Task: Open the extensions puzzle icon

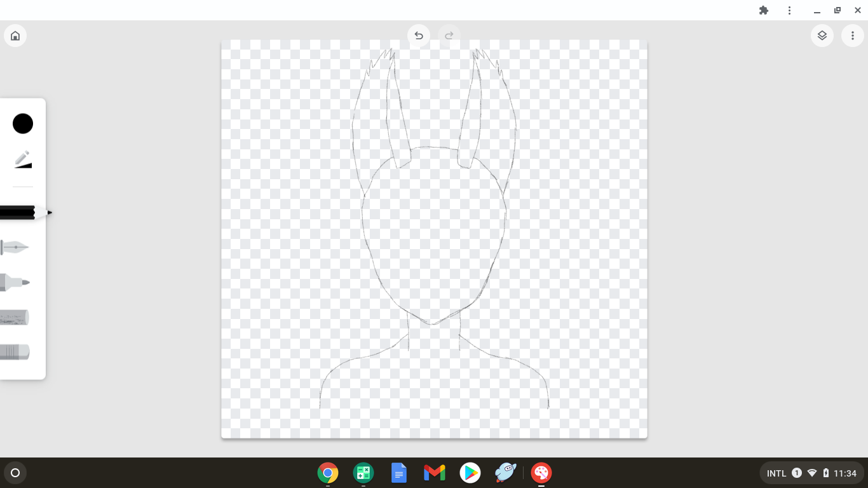Action: click(x=764, y=10)
